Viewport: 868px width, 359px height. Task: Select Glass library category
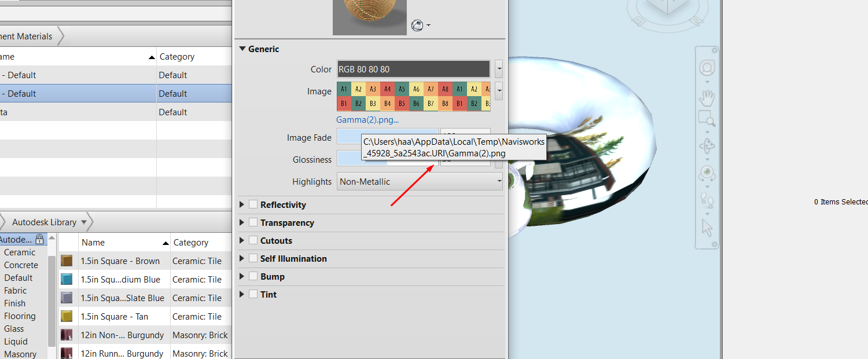pyautogui.click(x=14, y=329)
